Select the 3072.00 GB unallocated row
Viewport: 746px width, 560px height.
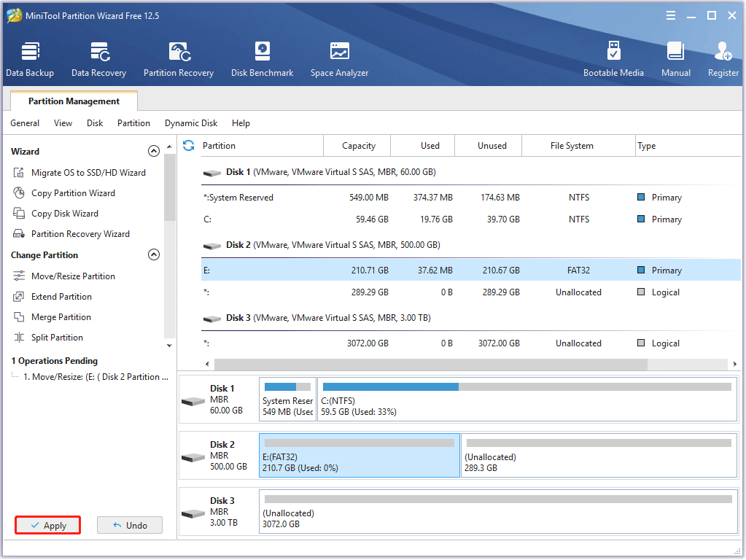[x=471, y=343]
